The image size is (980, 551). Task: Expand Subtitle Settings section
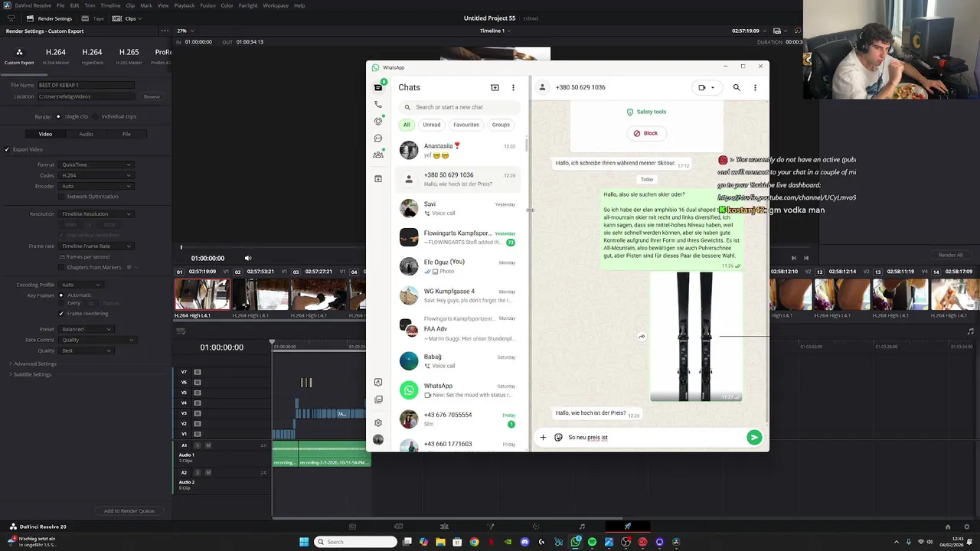(30, 374)
